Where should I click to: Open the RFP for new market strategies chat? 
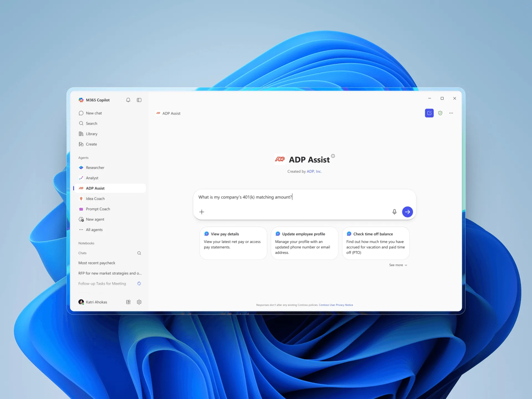click(110, 273)
